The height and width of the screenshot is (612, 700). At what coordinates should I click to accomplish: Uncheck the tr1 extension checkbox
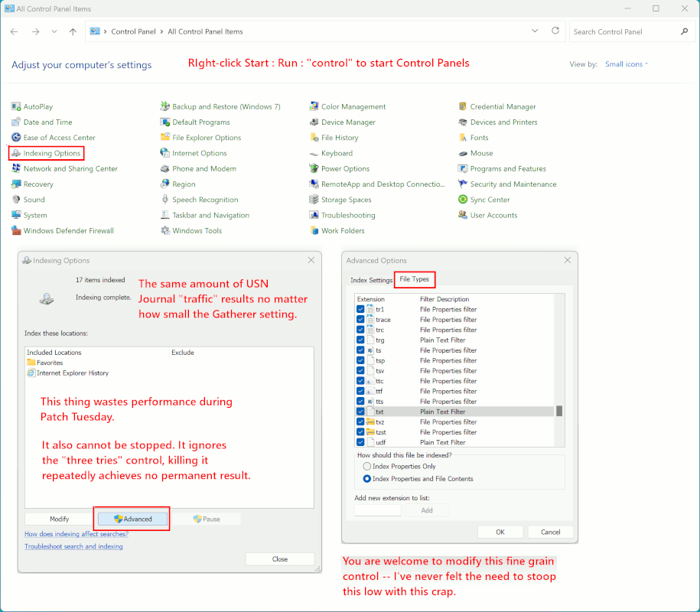point(360,309)
